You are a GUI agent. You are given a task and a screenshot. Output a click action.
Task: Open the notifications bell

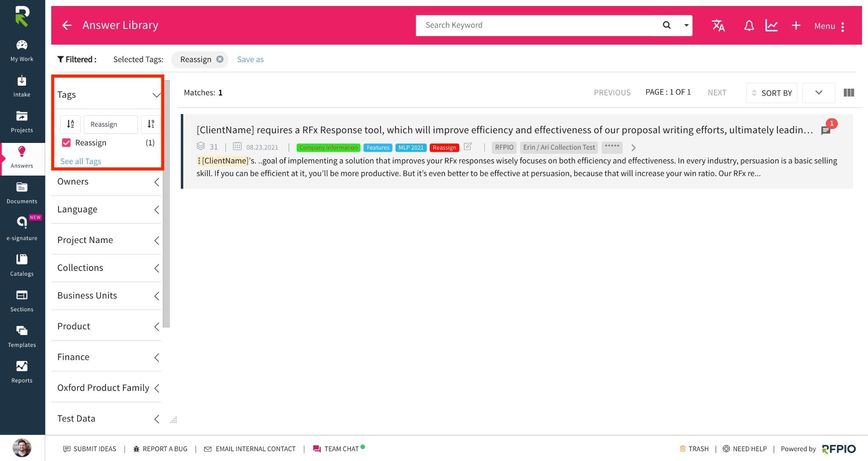click(749, 26)
